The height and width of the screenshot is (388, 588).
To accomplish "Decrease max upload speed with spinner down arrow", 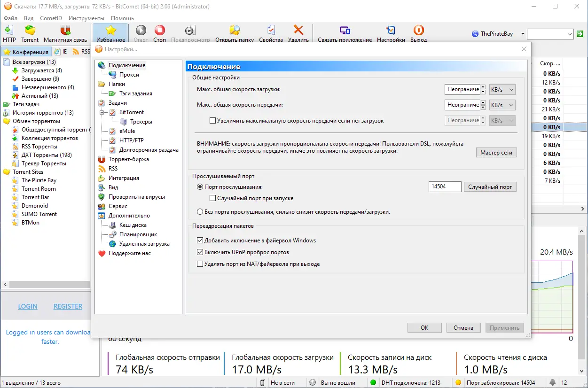I will pyautogui.click(x=483, y=108).
